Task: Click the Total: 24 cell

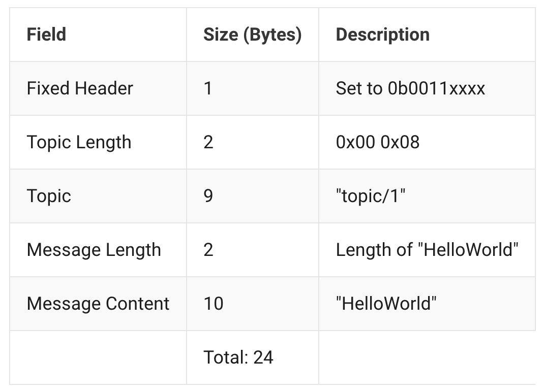Action: [238, 357]
